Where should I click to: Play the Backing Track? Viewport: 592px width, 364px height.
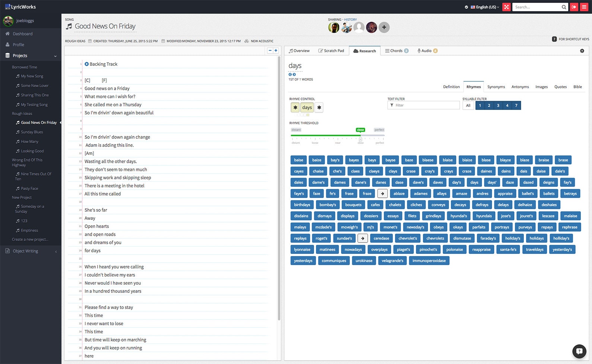pyautogui.click(x=86, y=64)
